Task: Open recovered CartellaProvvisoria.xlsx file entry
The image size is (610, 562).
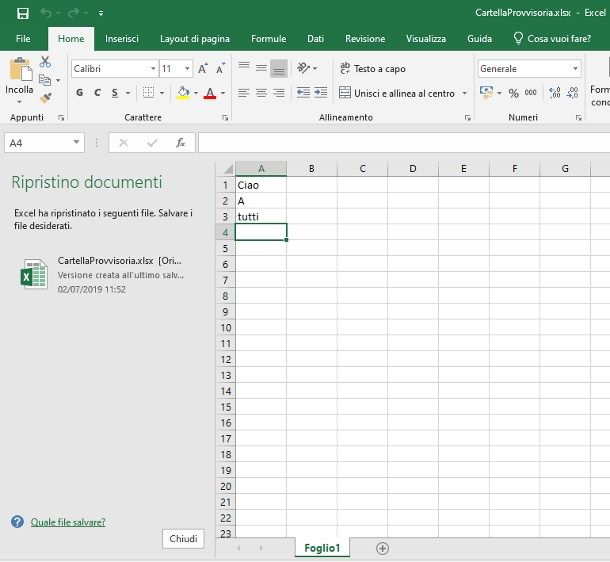Action: coord(104,275)
